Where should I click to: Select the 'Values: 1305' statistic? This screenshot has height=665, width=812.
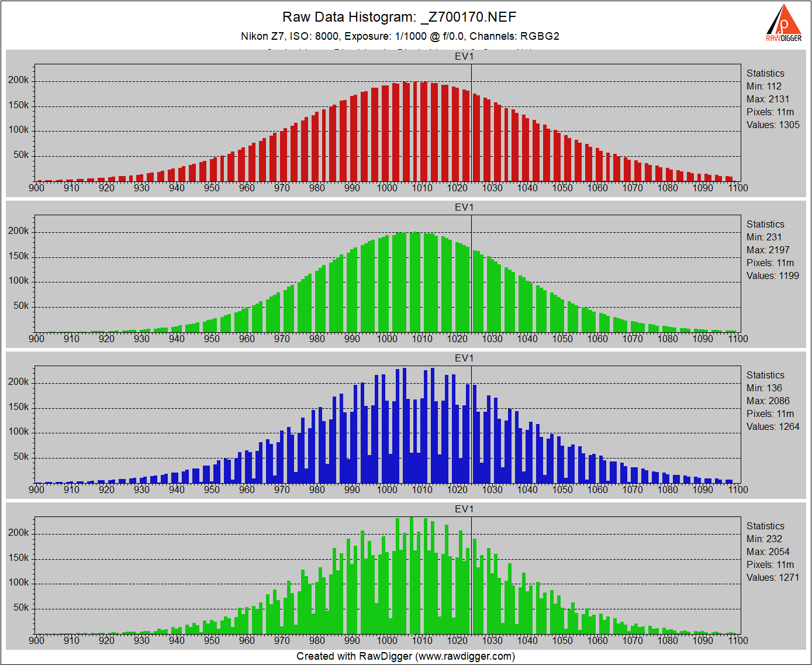pos(773,125)
